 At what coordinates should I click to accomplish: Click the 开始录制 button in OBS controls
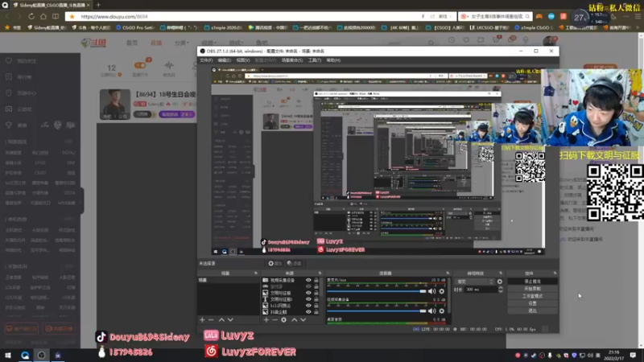point(532,289)
